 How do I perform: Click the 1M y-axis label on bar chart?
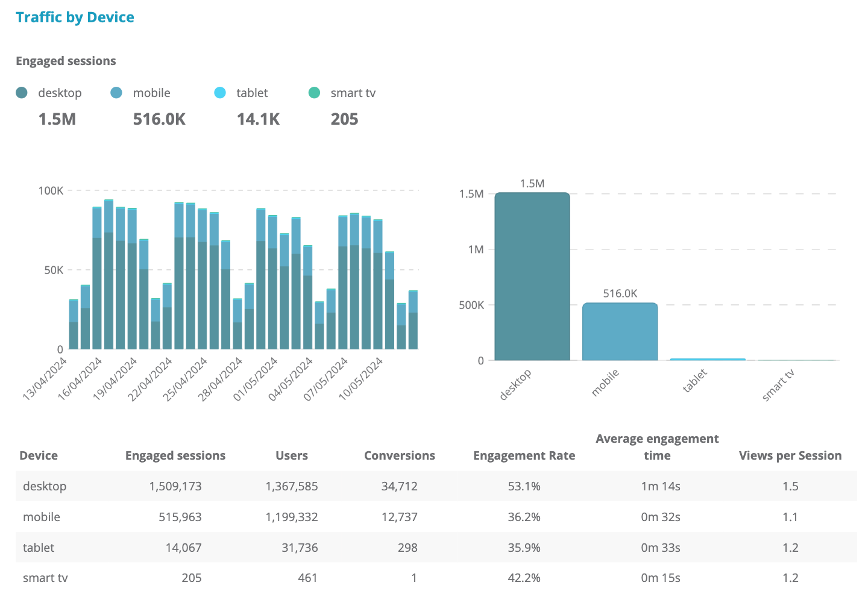click(476, 249)
